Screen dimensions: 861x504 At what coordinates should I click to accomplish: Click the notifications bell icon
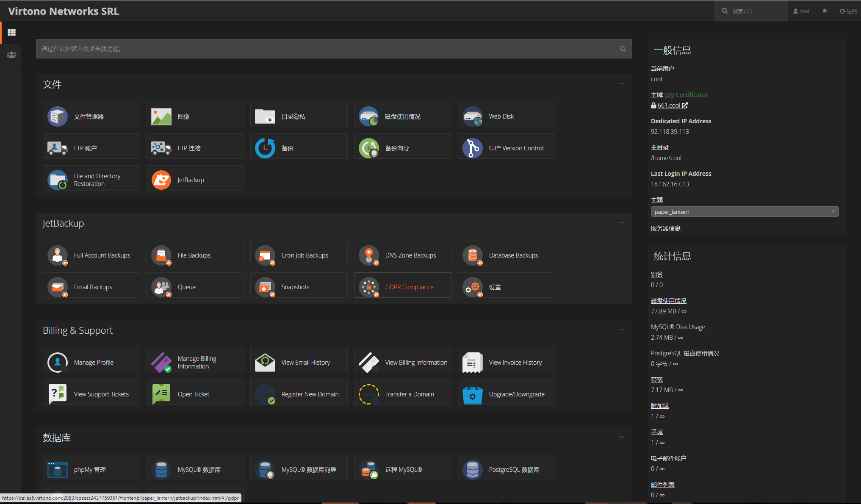(825, 11)
